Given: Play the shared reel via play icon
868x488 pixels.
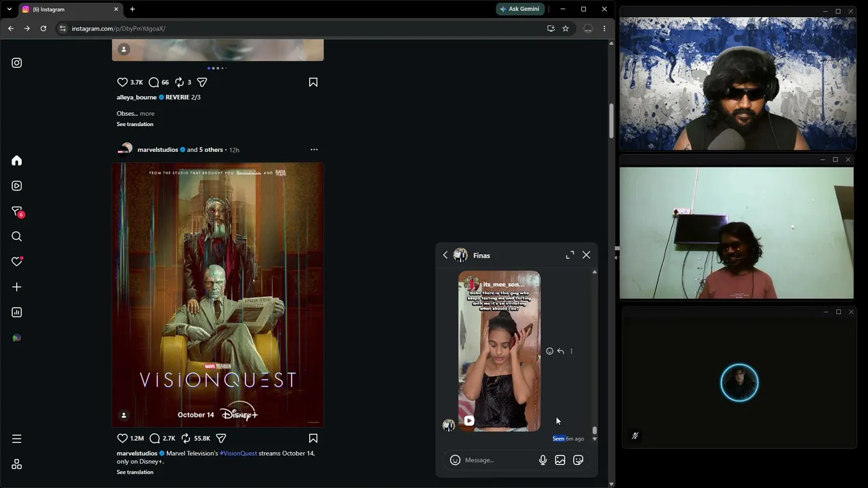Looking at the screenshot, I should pyautogui.click(x=469, y=421).
